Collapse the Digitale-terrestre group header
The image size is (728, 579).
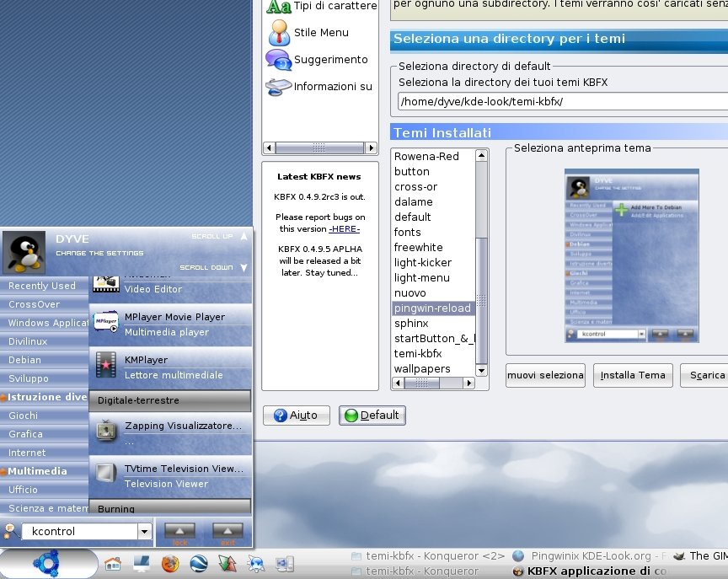click(170, 400)
